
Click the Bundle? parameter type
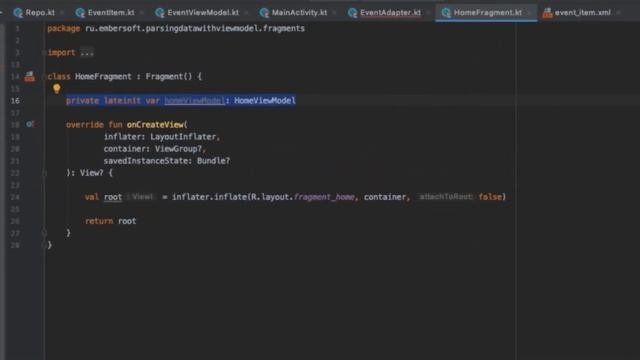(x=213, y=161)
